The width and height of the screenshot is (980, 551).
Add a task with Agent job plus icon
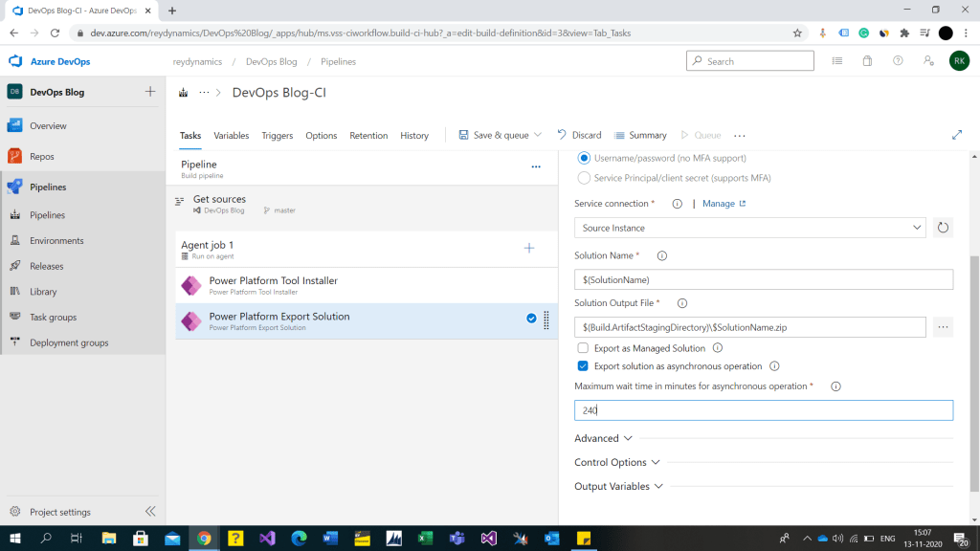529,249
